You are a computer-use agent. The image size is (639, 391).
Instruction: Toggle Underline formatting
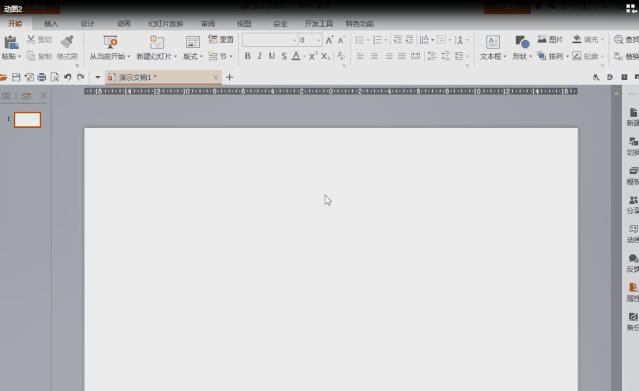(272, 56)
